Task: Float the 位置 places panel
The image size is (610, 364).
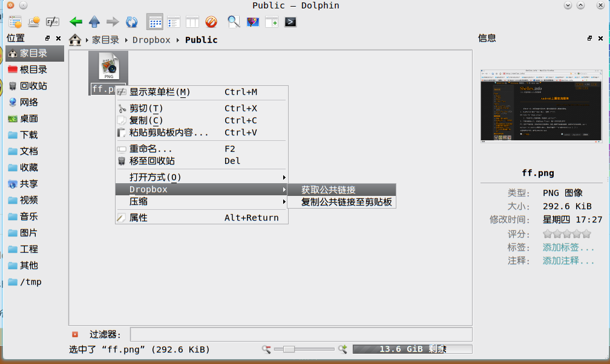Action: (47, 38)
